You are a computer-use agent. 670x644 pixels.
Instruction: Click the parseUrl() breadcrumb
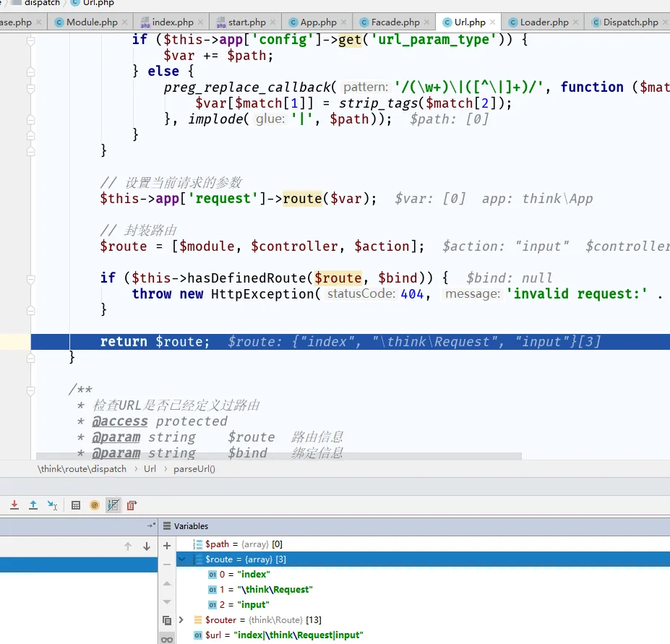pos(194,468)
